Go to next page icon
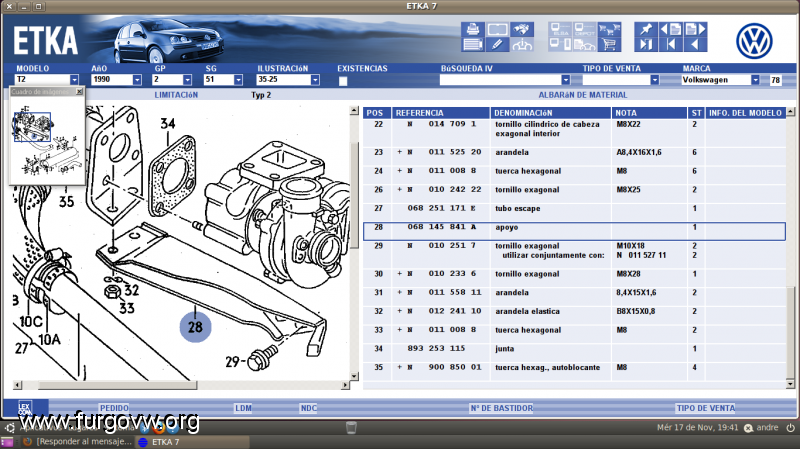This screenshot has width=800, height=449. 695,30
